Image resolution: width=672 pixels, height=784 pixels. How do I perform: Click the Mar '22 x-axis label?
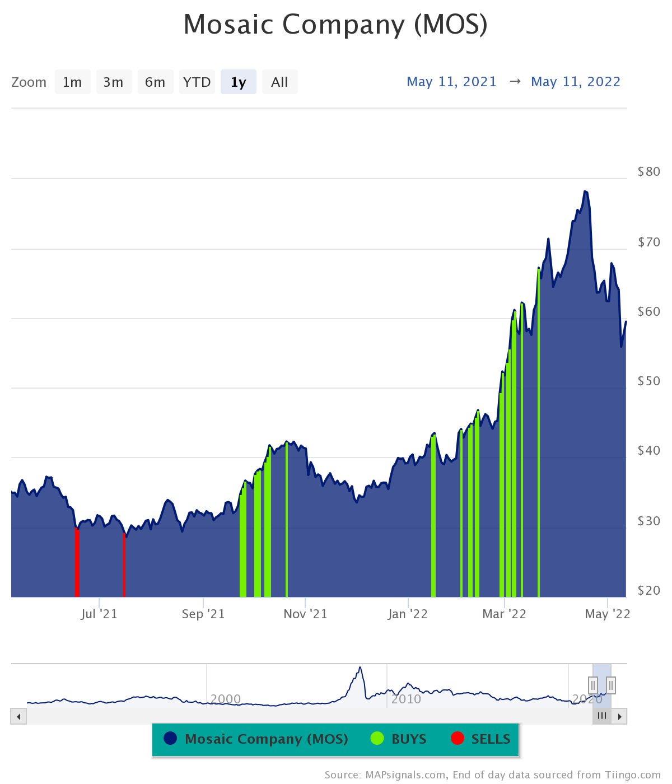pyautogui.click(x=505, y=614)
